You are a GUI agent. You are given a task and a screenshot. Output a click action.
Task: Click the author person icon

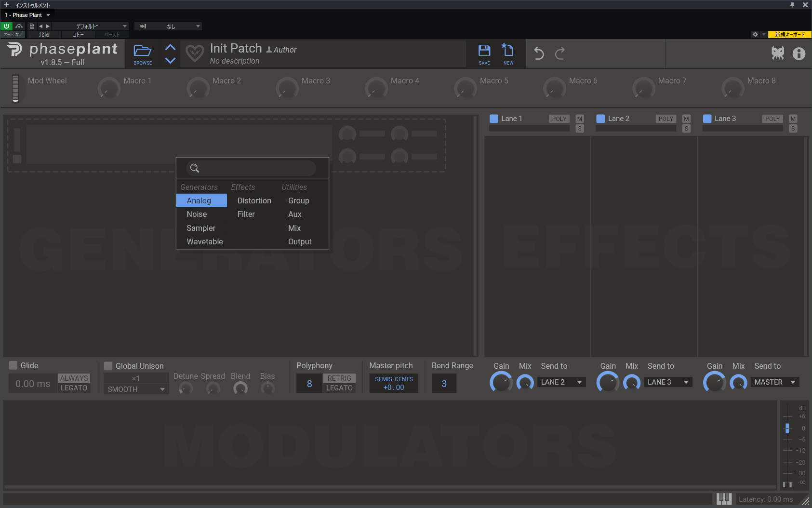click(x=269, y=50)
